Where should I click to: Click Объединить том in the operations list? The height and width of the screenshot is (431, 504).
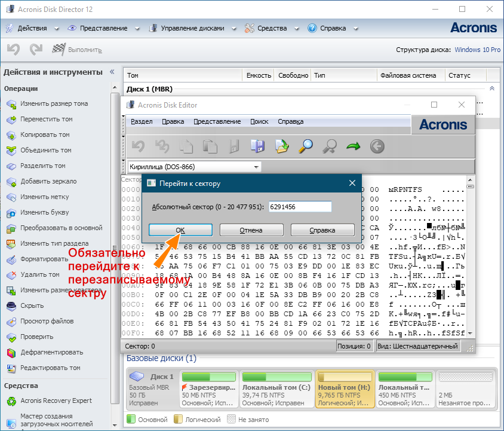[45, 150]
